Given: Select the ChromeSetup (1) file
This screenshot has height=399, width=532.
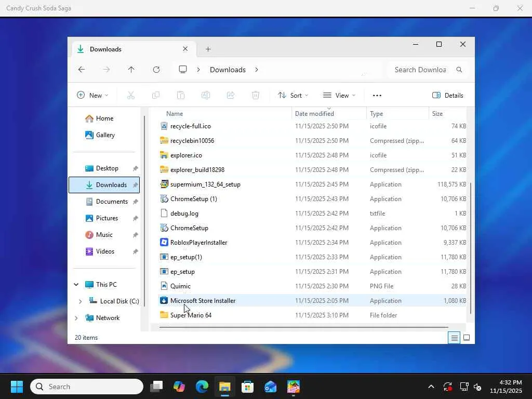Looking at the screenshot, I should point(312,199).
